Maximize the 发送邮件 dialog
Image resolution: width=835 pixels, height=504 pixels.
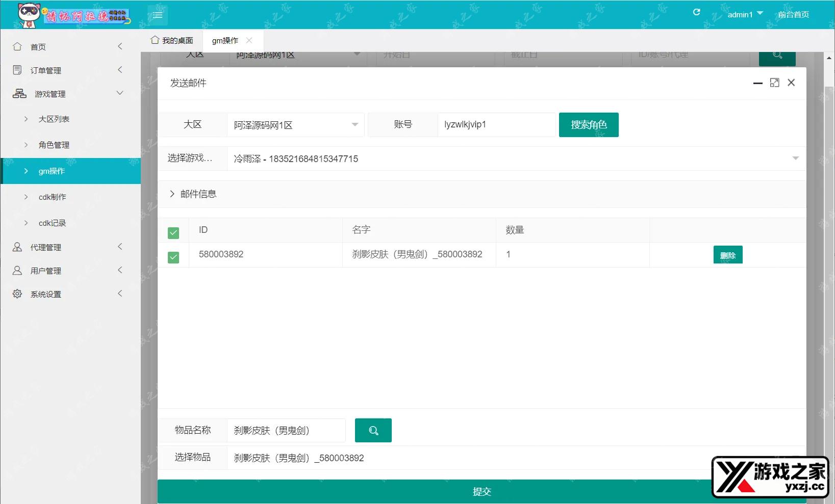774,83
